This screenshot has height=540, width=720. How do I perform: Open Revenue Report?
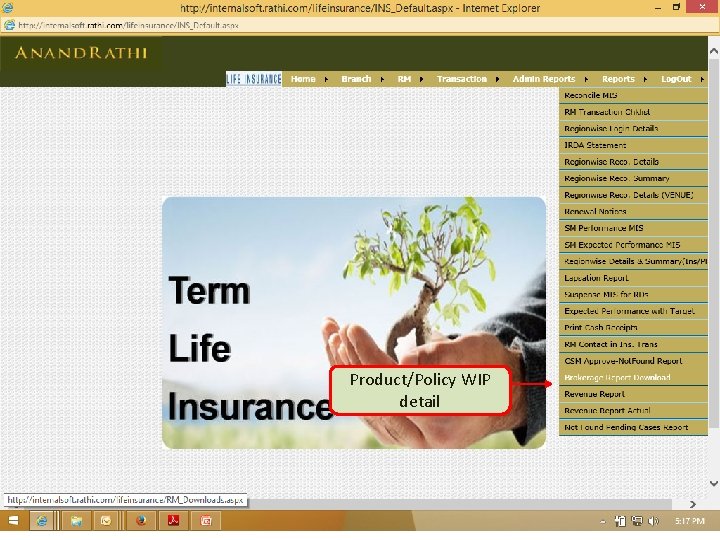coord(633,394)
